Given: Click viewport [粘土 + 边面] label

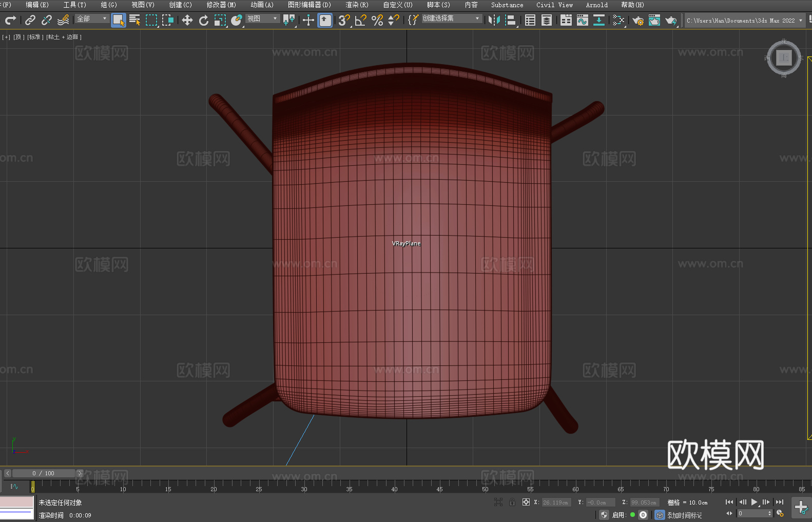Looking at the screenshot, I should pos(64,37).
